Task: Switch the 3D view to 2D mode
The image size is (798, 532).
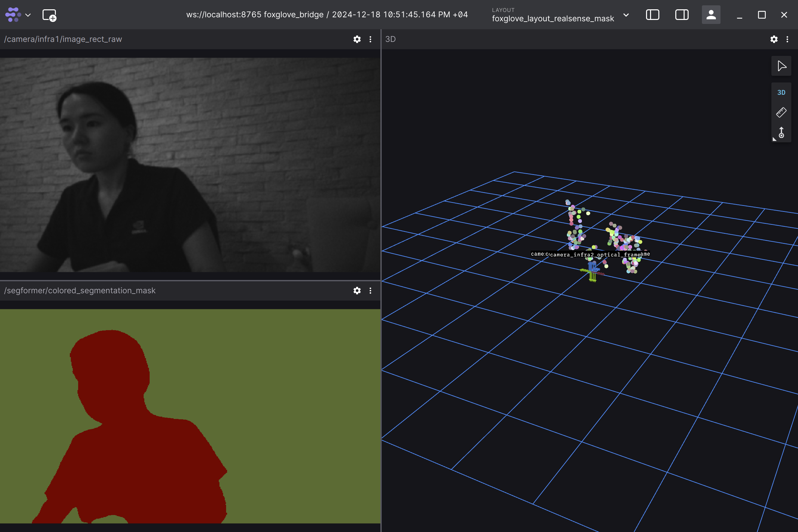Action: click(x=781, y=92)
